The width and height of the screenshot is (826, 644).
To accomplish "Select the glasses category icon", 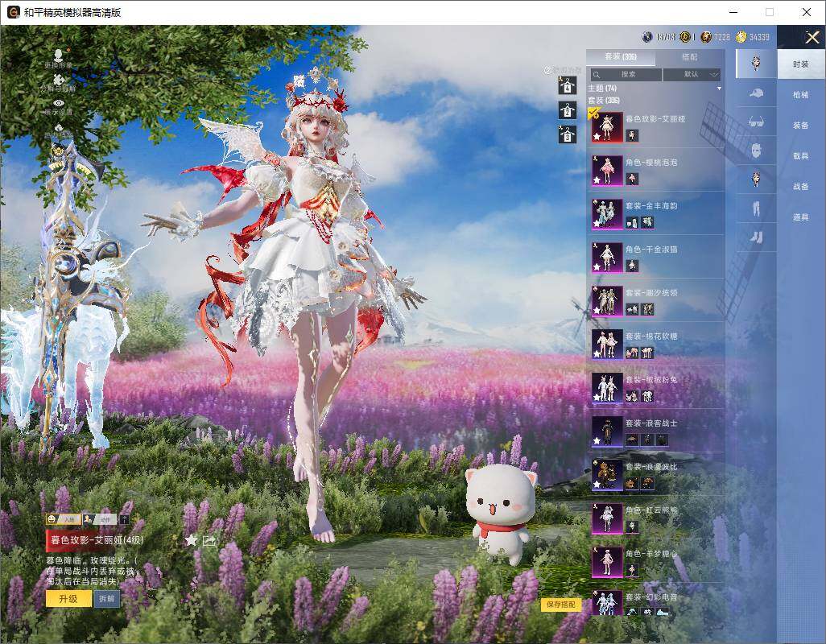I will 756,122.
